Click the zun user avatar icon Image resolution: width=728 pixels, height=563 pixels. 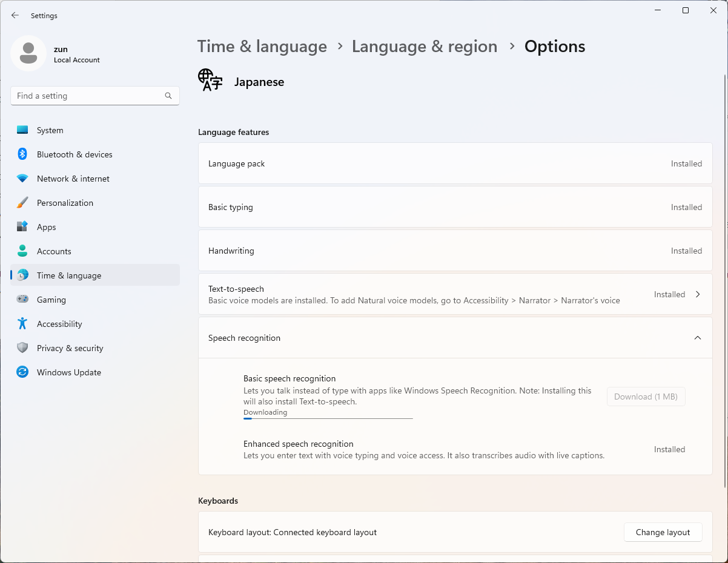tap(28, 53)
